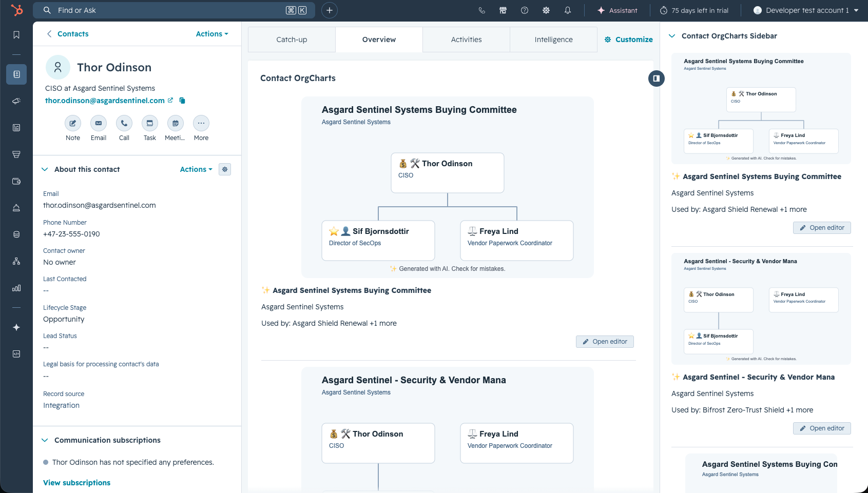The height and width of the screenshot is (493, 868).
Task: Click the Customize tabs link
Action: [629, 40]
